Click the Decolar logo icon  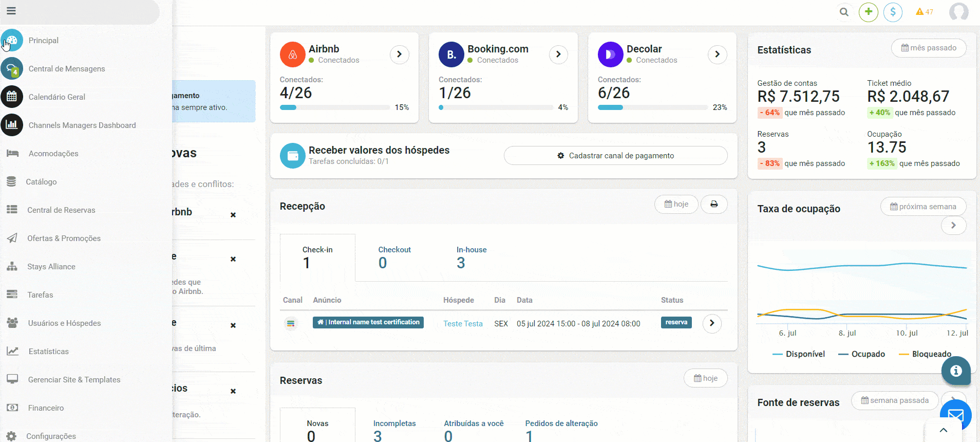tap(611, 54)
